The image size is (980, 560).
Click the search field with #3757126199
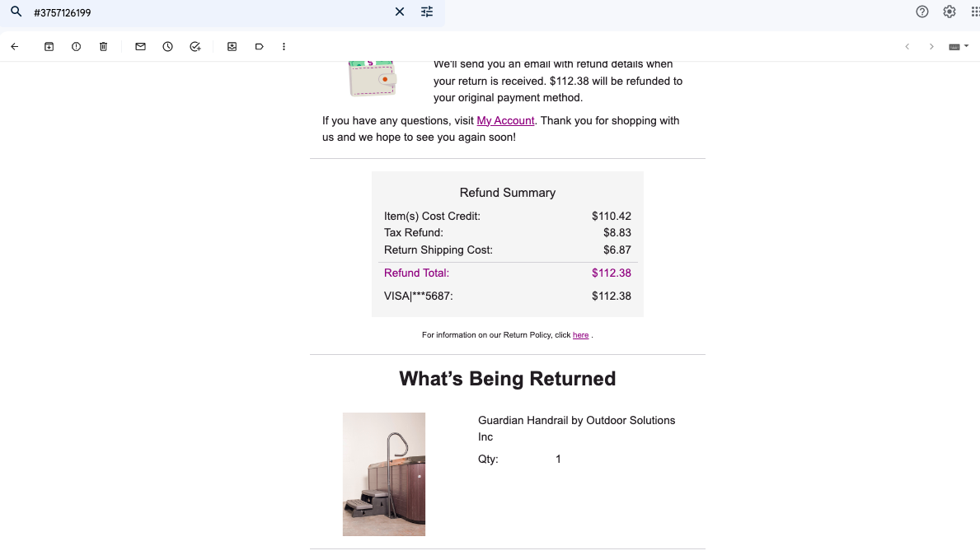point(209,12)
